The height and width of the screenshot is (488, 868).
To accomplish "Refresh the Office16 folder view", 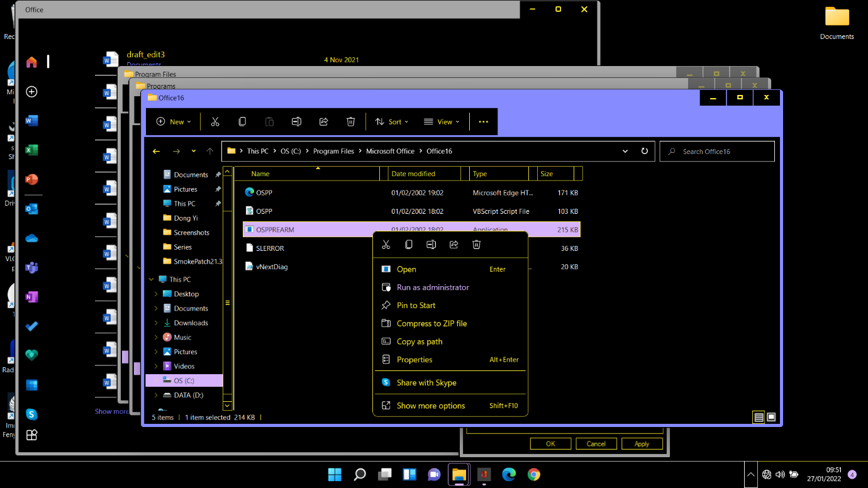I will [x=644, y=152].
